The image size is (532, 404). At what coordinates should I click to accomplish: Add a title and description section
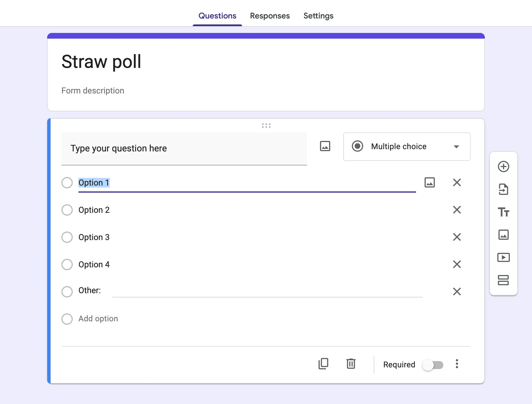click(503, 212)
